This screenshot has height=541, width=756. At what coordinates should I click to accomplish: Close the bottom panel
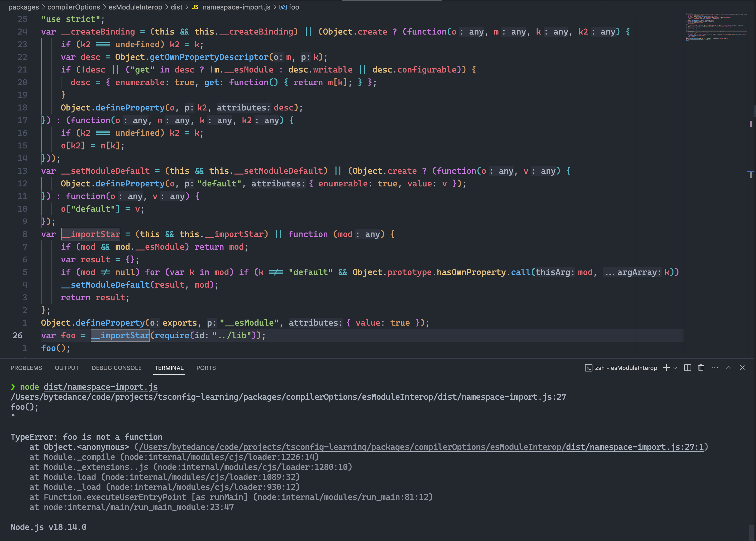pyautogui.click(x=742, y=368)
